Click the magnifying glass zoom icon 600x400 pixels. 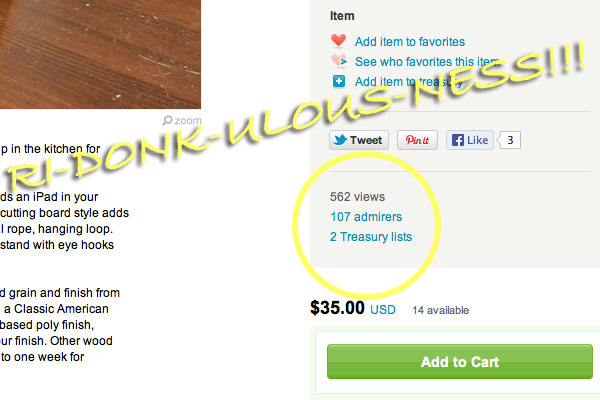(167, 121)
